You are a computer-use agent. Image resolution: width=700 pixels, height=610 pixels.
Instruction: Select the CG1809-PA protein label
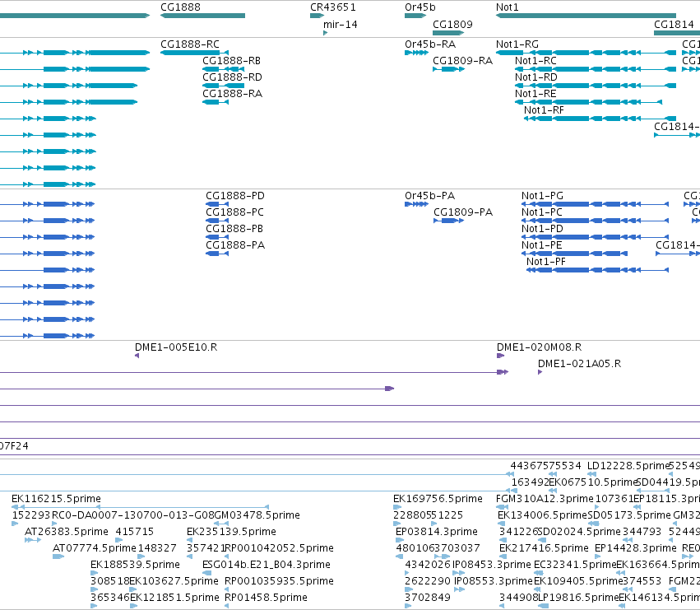point(463,212)
